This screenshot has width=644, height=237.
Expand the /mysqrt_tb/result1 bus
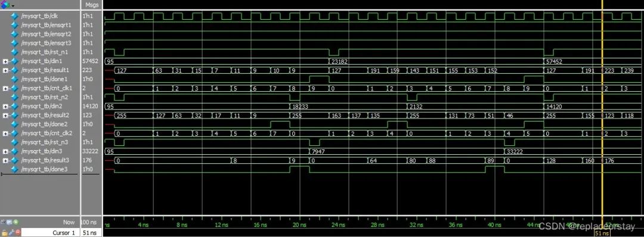point(5,70)
